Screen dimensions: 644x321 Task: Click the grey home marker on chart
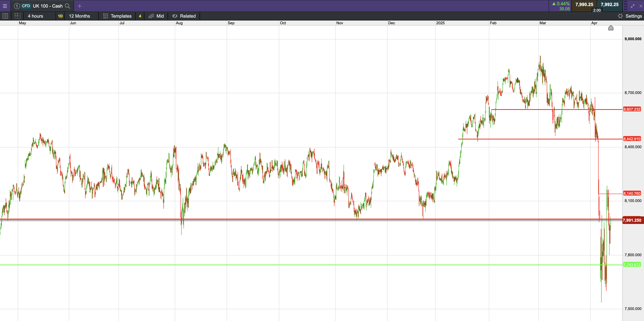611,28
